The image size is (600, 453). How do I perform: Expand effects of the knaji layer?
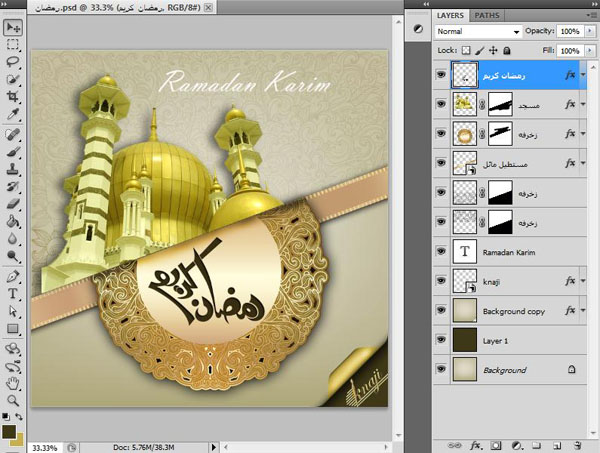[x=583, y=282]
